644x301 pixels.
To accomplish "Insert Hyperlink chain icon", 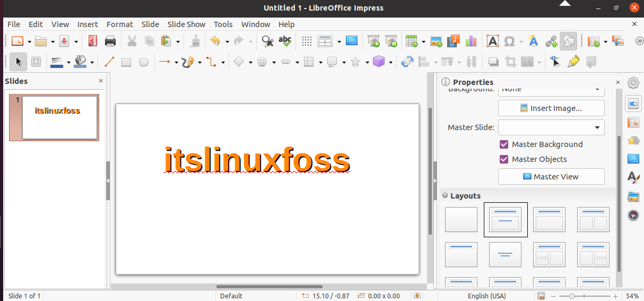I will 551,41.
